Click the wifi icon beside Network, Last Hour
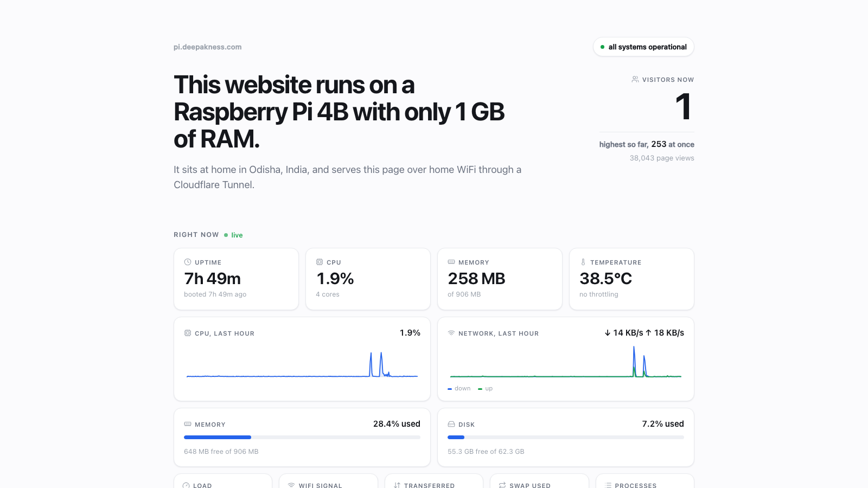The width and height of the screenshot is (868, 488). (451, 333)
